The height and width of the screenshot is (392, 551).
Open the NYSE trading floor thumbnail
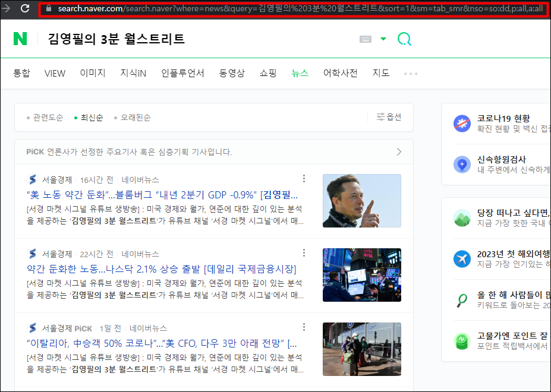point(362,275)
